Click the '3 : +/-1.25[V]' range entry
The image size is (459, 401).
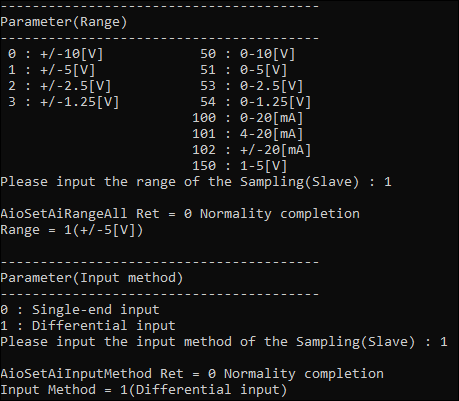coord(64,102)
